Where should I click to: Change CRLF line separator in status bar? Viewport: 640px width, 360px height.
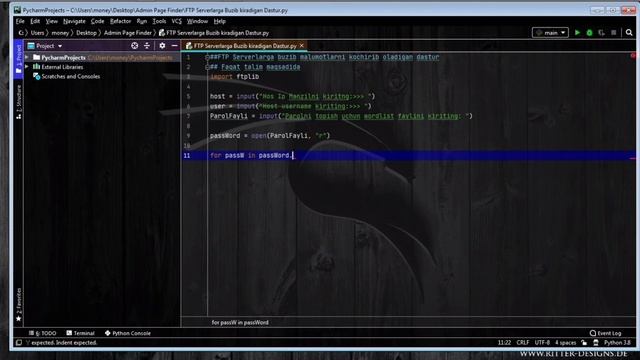(x=523, y=342)
